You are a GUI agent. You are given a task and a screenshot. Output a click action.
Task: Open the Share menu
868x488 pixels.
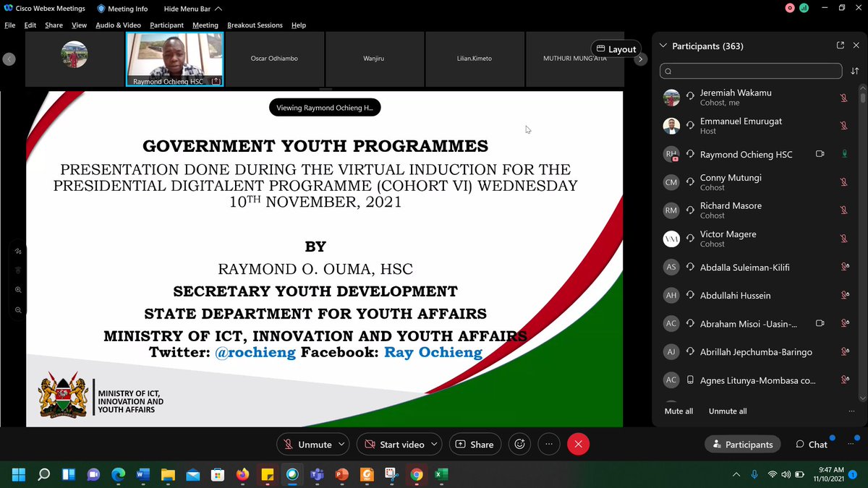(54, 25)
